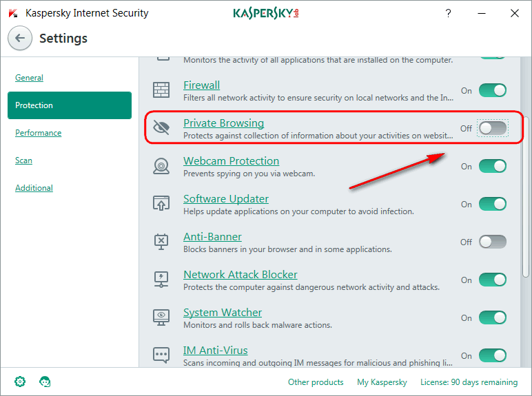Open the Network Attack Blocker link
The image size is (532, 396).
(241, 275)
